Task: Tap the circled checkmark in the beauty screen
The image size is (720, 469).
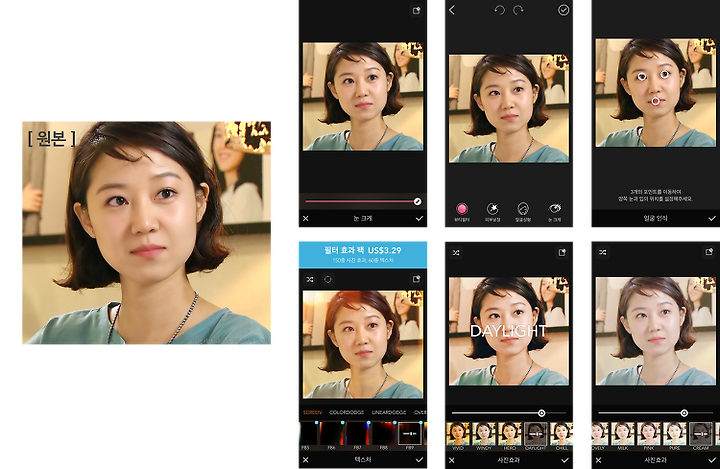Action: click(x=563, y=10)
